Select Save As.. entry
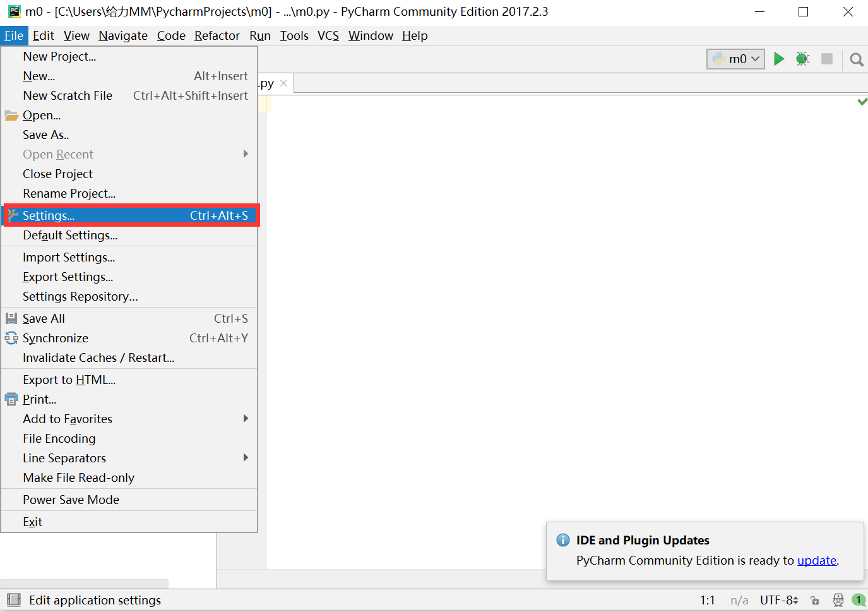The width and height of the screenshot is (868, 612). (x=129, y=135)
